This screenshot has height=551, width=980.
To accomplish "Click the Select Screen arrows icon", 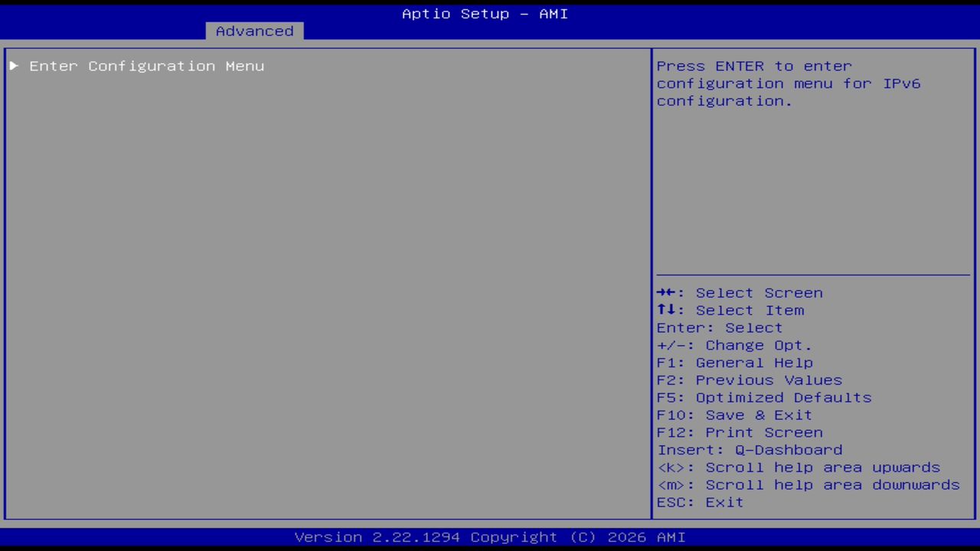I will (666, 292).
